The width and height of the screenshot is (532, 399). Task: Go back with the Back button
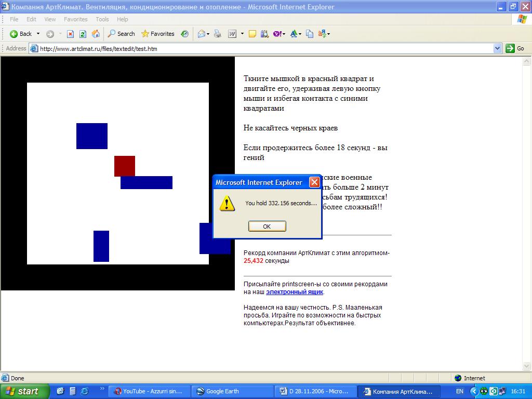(x=20, y=34)
